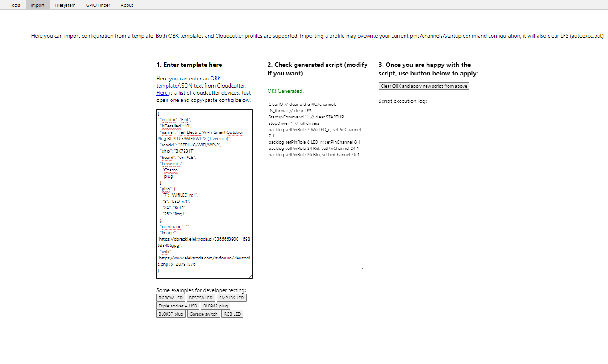Screen dimensions: 608x364
Task: Click the '1. Enter template here' heading
Action: [x=189, y=65]
